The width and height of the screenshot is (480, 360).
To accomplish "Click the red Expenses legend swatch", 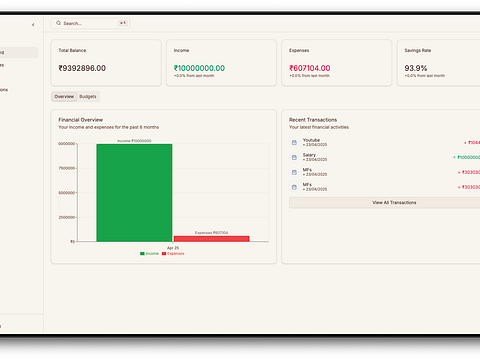I will click(x=164, y=254).
